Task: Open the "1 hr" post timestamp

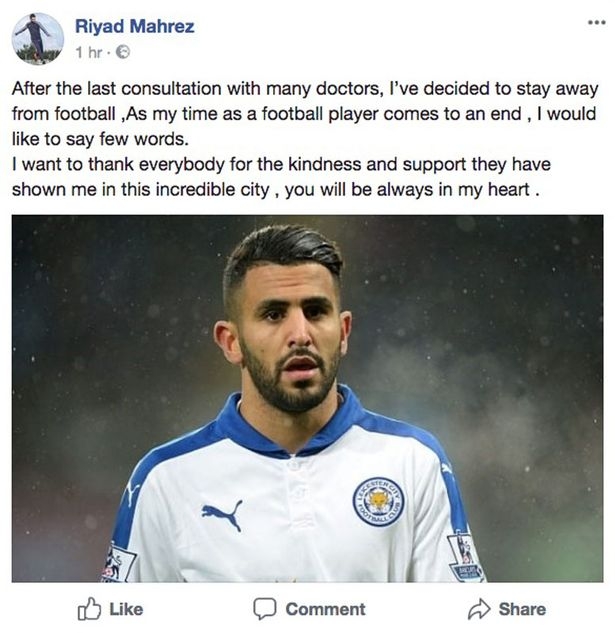Action: pos(88,51)
